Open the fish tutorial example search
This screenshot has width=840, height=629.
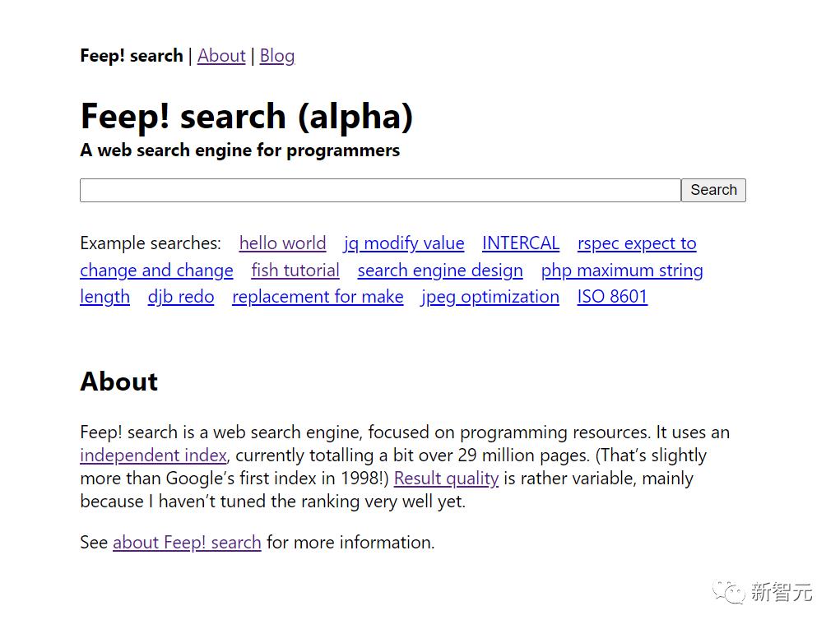295,270
